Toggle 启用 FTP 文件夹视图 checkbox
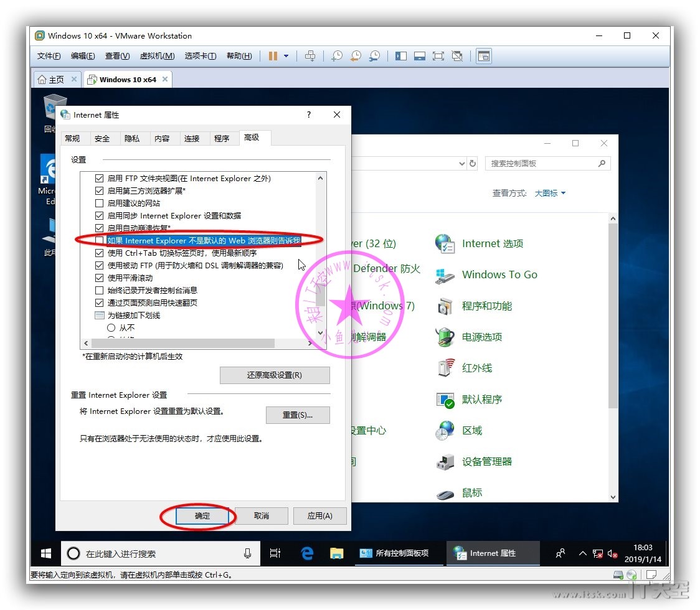The image size is (700, 610). (100, 179)
